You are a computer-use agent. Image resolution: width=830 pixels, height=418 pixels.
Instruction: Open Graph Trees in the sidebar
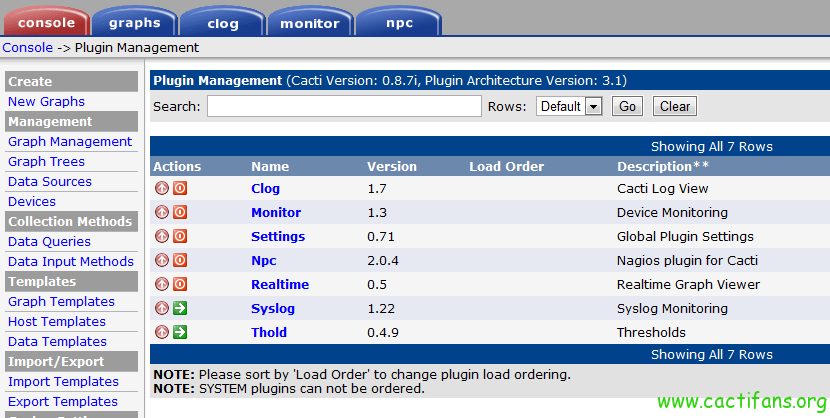[x=46, y=161]
